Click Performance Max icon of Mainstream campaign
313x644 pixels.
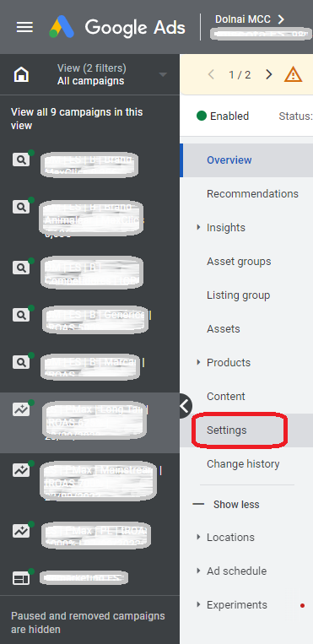click(x=21, y=470)
